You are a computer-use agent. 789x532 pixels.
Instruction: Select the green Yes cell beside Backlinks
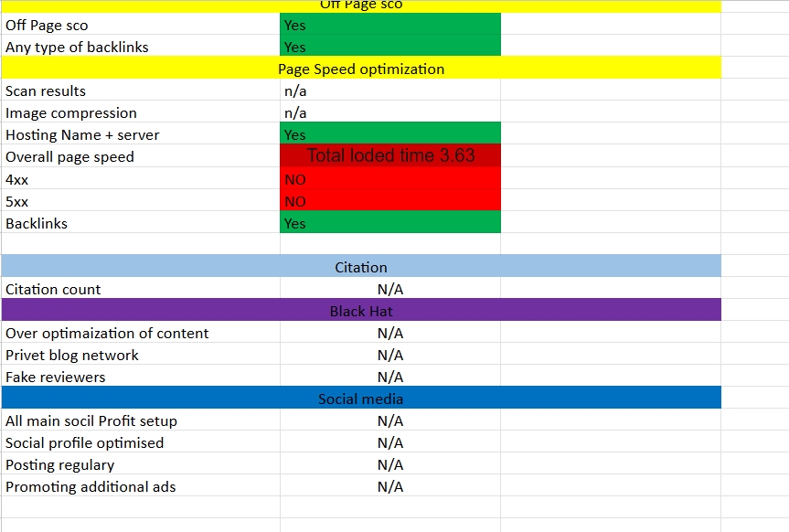pyautogui.click(x=389, y=223)
